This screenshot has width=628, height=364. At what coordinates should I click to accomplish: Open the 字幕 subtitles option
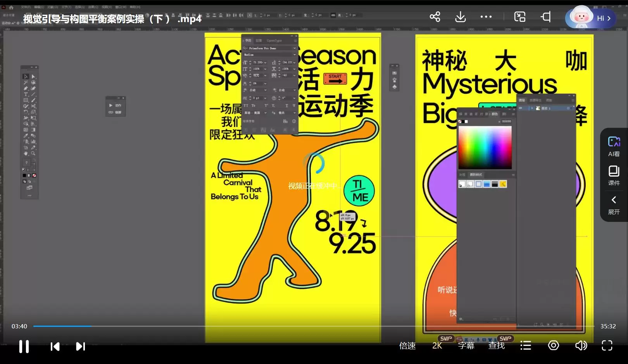pyautogui.click(x=466, y=345)
